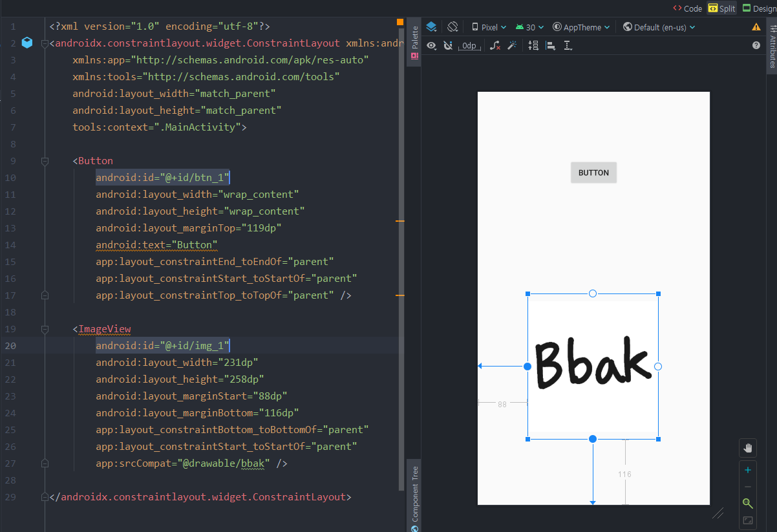Image resolution: width=777 pixels, height=532 pixels.
Task: Open the View Options eye menu
Action: 431,46
